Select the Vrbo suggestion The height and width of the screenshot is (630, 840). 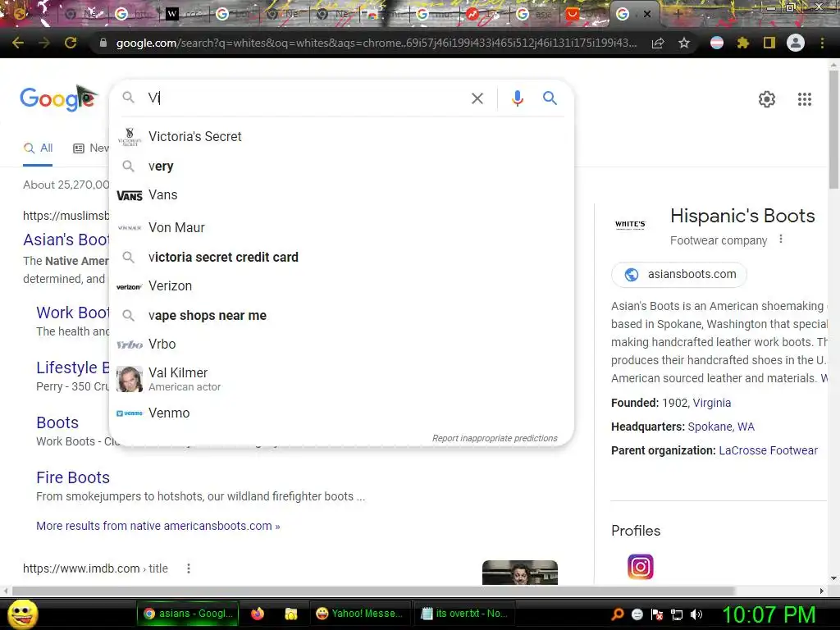coord(341,344)
